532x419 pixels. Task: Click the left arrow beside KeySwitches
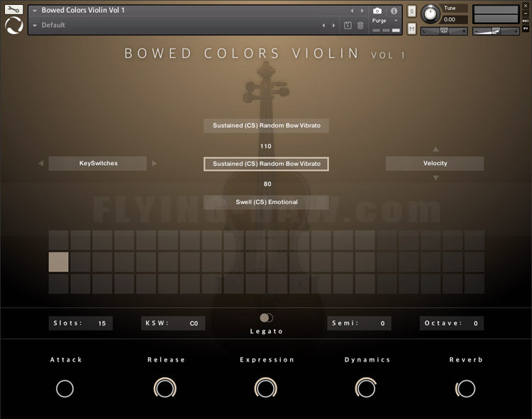40,163
